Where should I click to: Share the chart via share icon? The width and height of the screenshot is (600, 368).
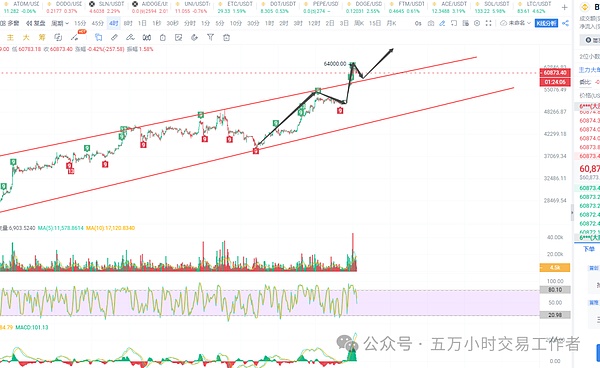[566, 23]
